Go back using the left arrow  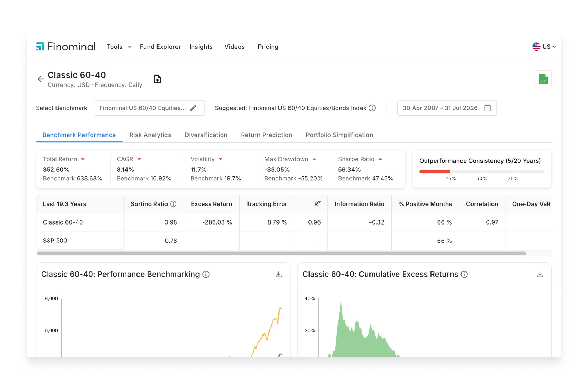click(41, 79)
